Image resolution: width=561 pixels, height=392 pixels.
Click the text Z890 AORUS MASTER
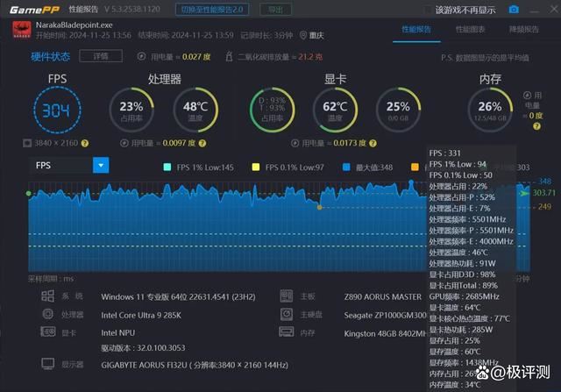pyautogui.click(x=383, y=297)
